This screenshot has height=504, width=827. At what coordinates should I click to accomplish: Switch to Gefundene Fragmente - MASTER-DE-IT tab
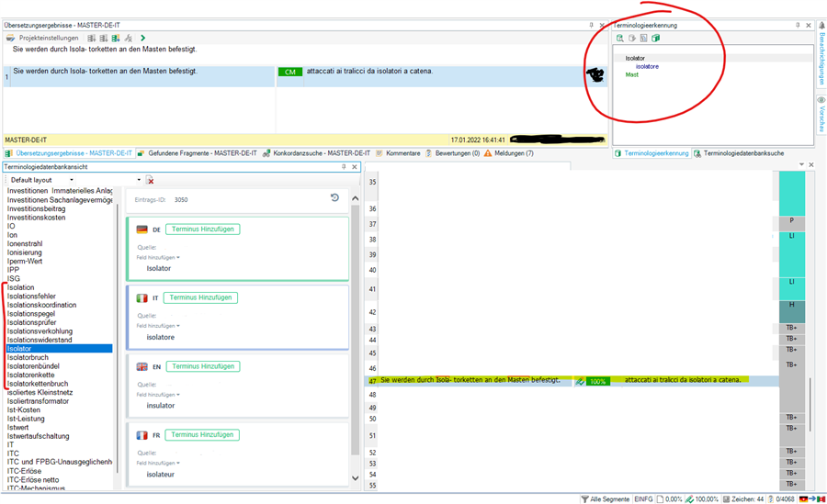(198, 153)
